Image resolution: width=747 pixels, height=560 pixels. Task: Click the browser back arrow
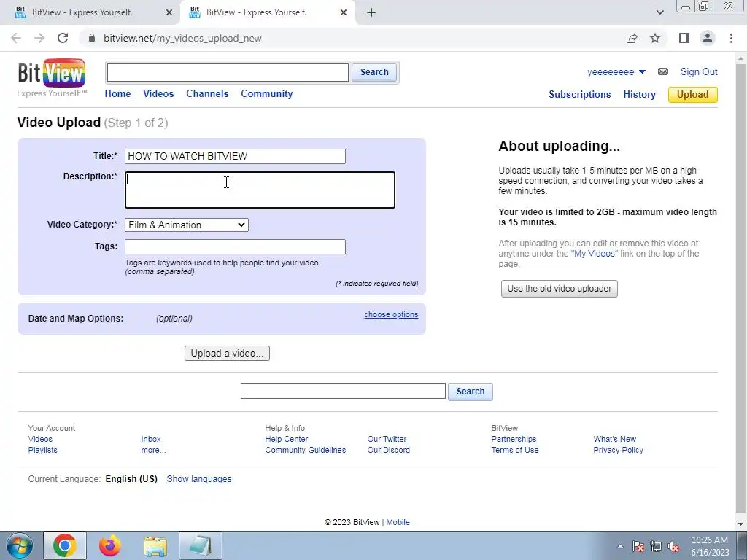click(16, 38)
